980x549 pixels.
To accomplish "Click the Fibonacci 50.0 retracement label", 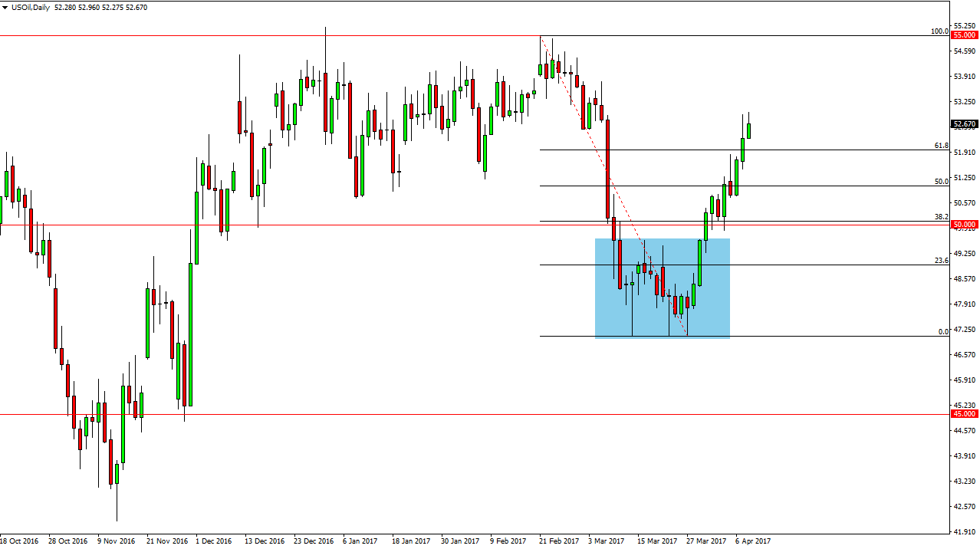I will 941,181.
